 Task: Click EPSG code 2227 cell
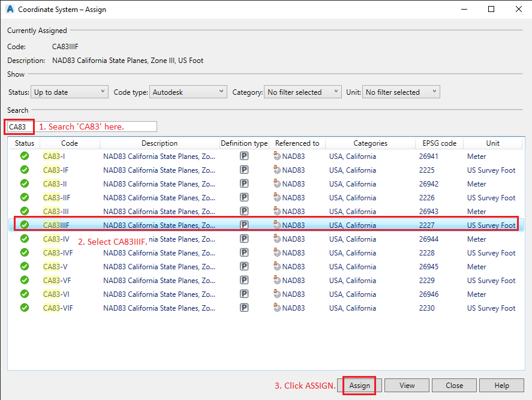(x=426, y=225)
